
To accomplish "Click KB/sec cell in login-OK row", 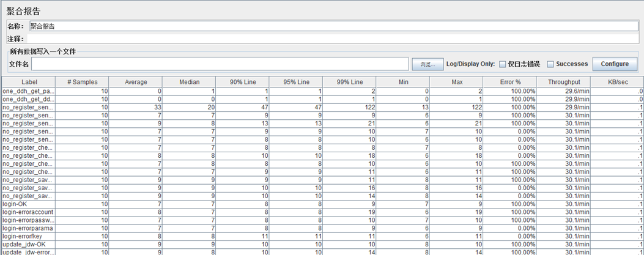I will [x=617, y=204].
